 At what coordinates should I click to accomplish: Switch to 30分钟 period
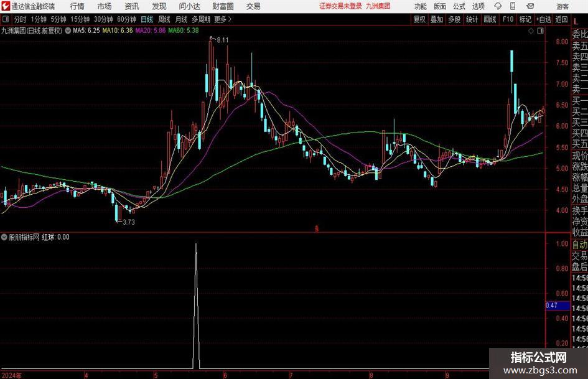pos(103,19)
